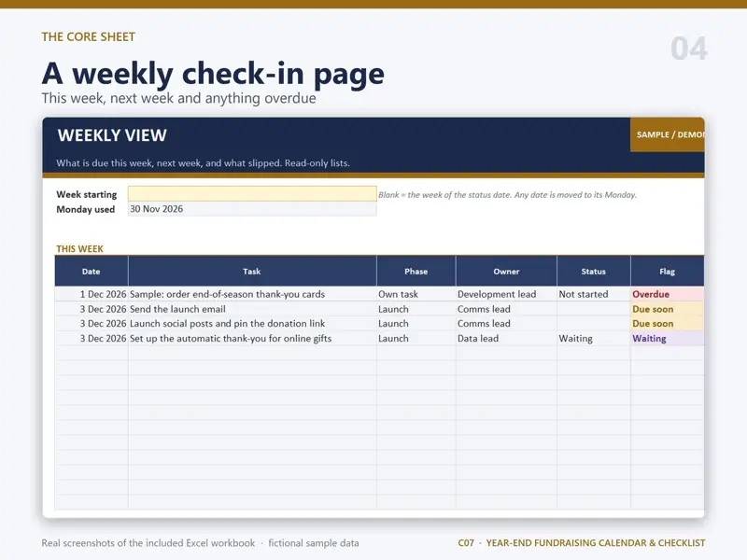Click the 'Week starting' label
Viewport: 747px width, 560px height.
pos(86,194)
